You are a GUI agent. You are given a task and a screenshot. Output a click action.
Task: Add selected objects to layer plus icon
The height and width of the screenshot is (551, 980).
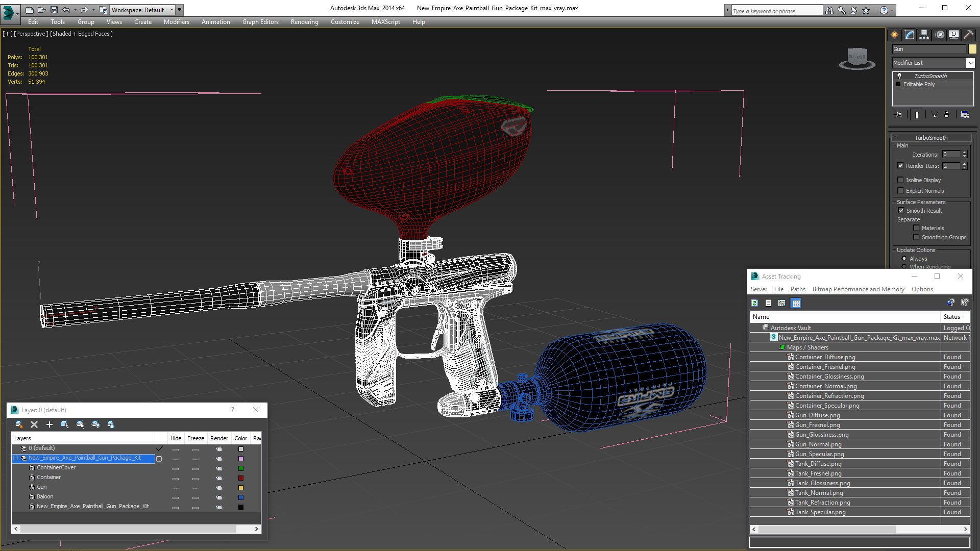pos(50,424)
